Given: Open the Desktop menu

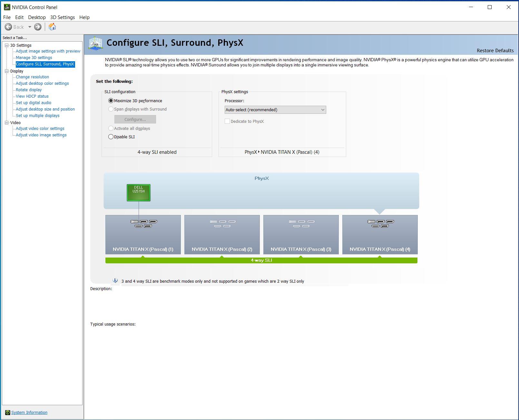Looking at the screenshot, I should coord(37,17).
